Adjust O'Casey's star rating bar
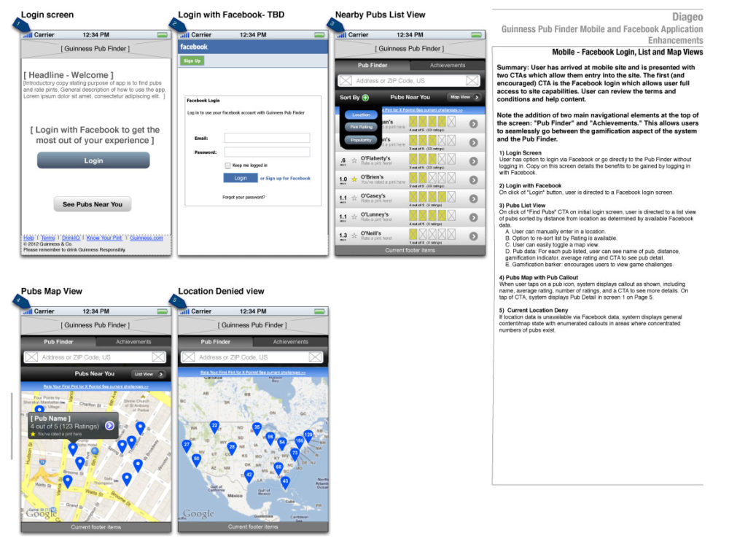This screenshot has height=560, width=729. pos(431,198)
